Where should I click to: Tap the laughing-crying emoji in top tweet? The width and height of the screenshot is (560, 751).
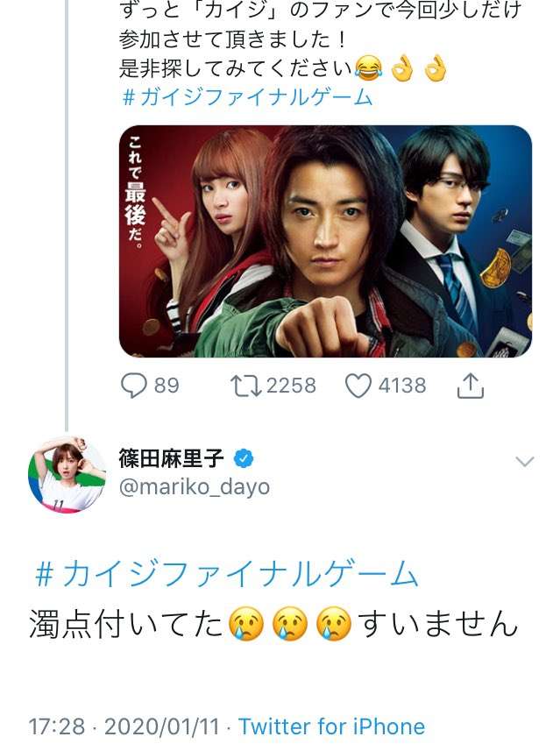[x=370, y=67]
